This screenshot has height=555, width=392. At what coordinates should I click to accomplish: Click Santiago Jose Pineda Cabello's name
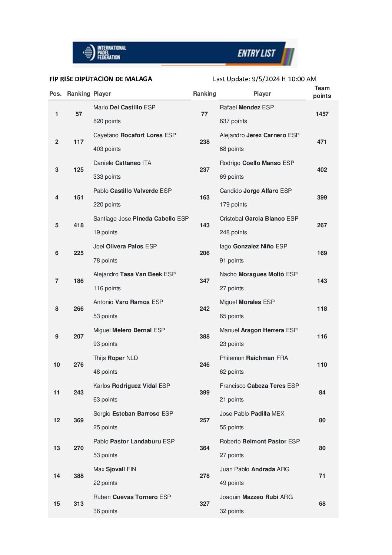141,219
